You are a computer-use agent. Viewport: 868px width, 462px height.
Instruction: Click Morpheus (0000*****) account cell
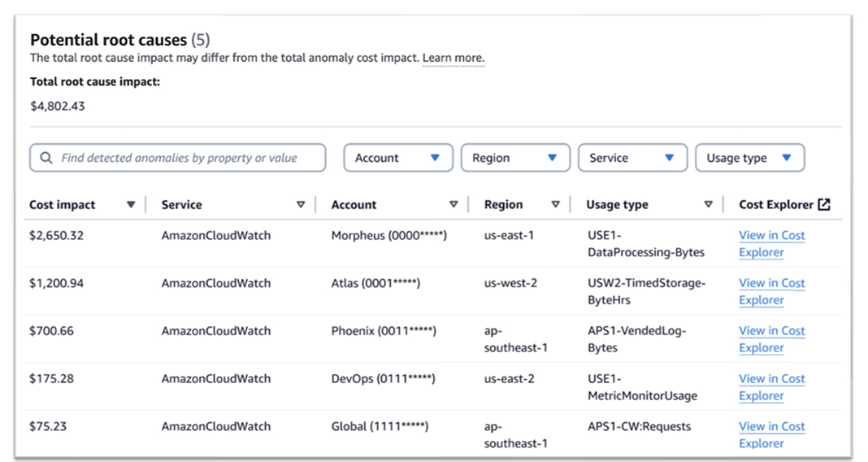pos(388,235)
